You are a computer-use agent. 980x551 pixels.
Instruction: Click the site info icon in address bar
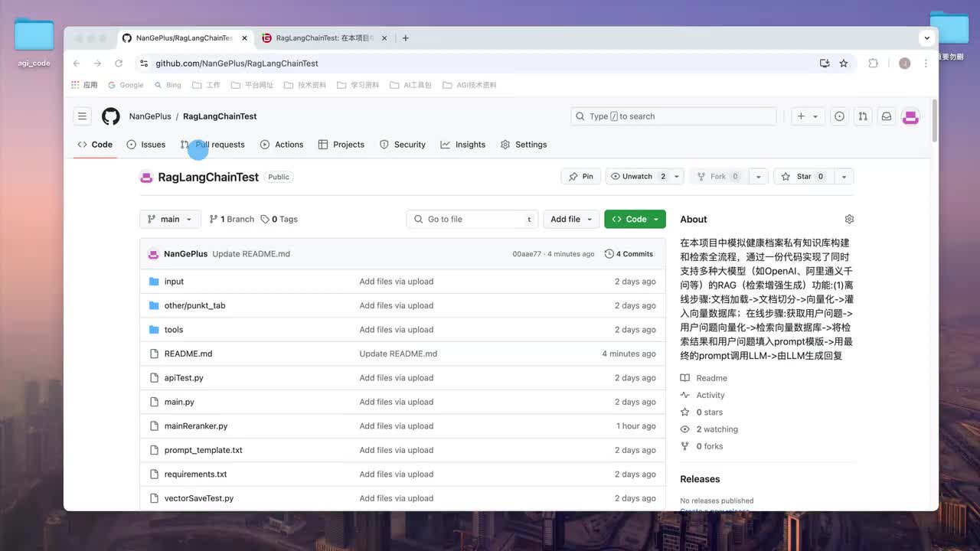144,64
